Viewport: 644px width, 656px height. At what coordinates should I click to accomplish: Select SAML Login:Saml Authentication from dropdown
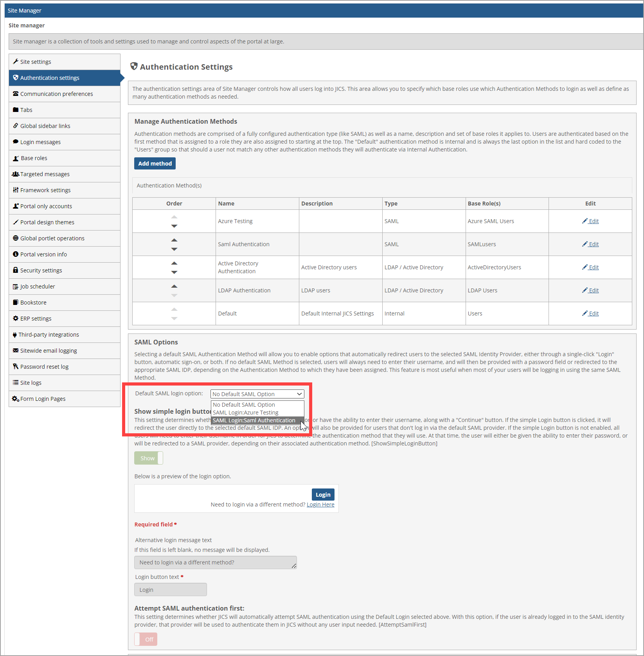(x=254, y=420)
